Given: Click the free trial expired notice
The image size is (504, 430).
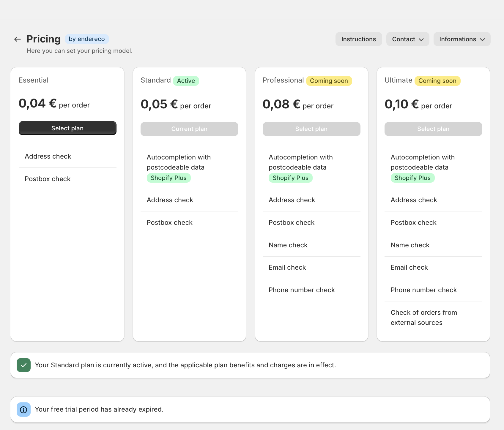Looking at the screenshot, I should [x=250, y=410].
